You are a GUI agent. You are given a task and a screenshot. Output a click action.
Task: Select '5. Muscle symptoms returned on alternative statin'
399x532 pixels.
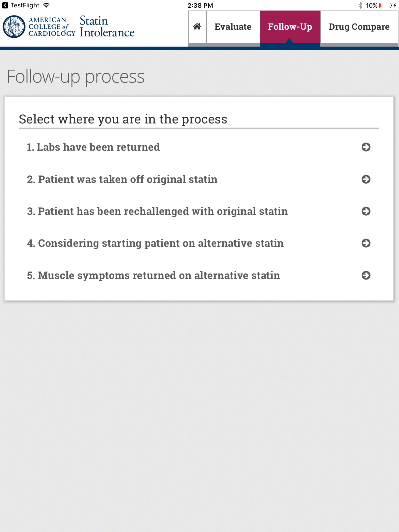tap(153, 275)
